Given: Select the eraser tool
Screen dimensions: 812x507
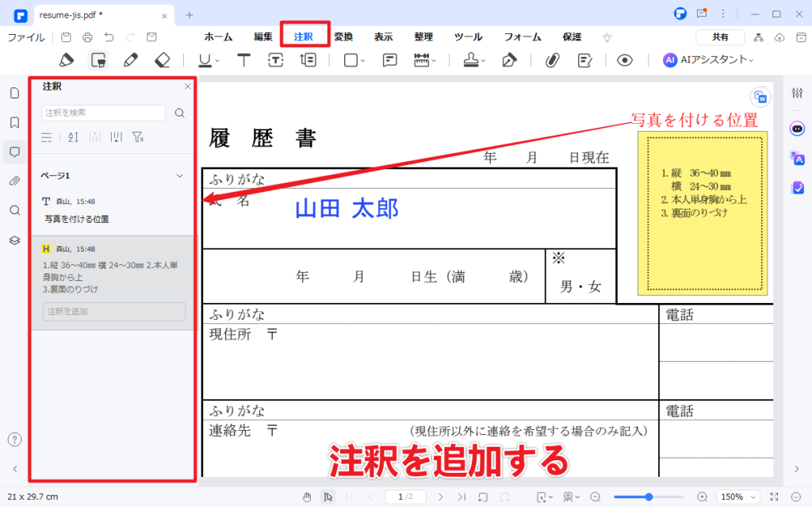Looking at the screenshot, I should 163,60.
